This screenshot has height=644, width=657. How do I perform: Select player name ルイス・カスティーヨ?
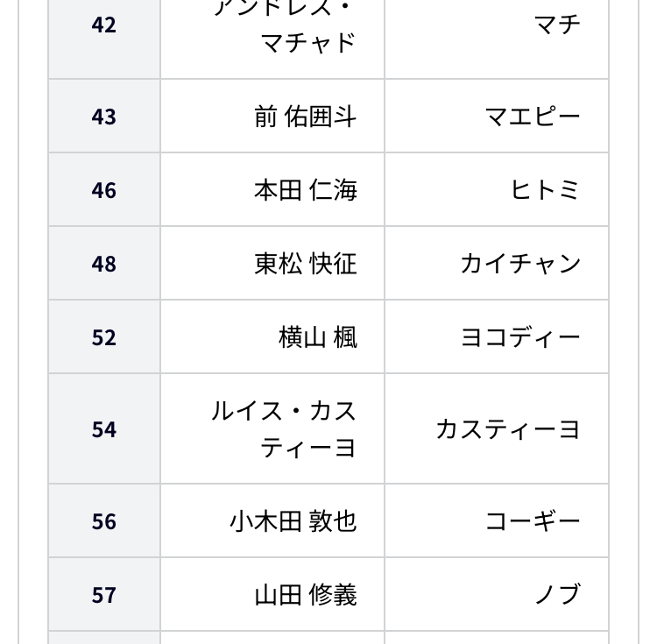coord(284,429)
